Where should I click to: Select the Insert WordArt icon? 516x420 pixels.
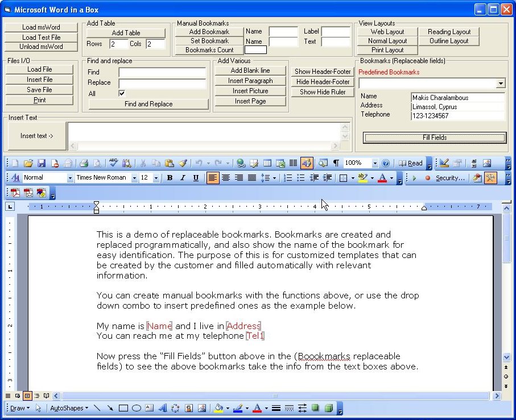coord(162,408)
